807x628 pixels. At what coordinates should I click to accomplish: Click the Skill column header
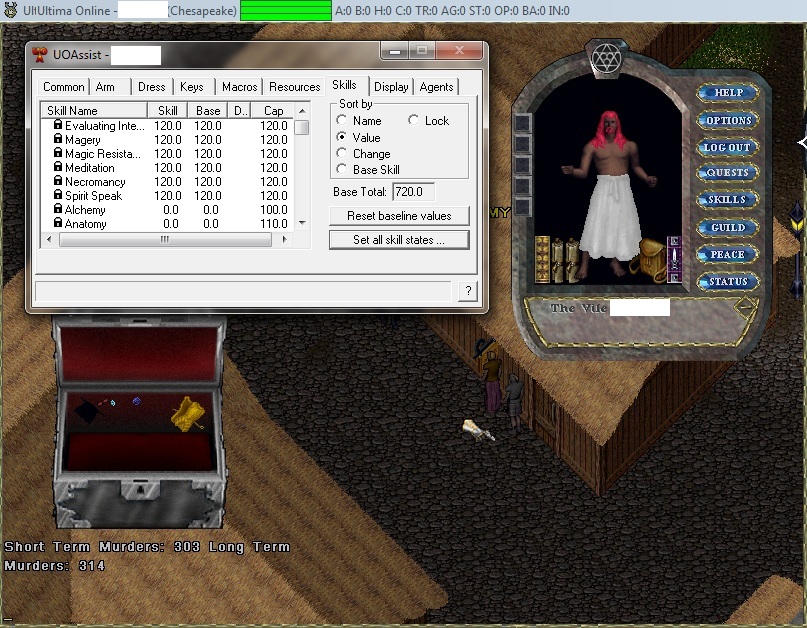167,110
